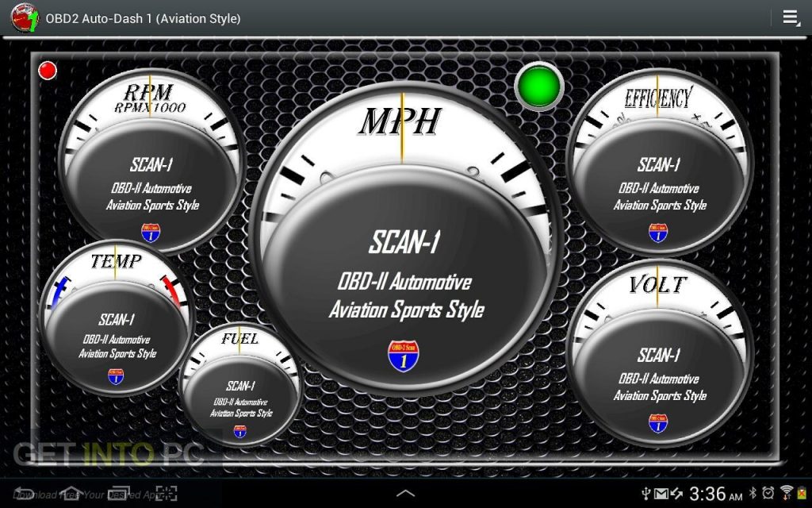
Task: Select the OBD2 Auto-Dash 1 title bar
Action: point(143,17)
